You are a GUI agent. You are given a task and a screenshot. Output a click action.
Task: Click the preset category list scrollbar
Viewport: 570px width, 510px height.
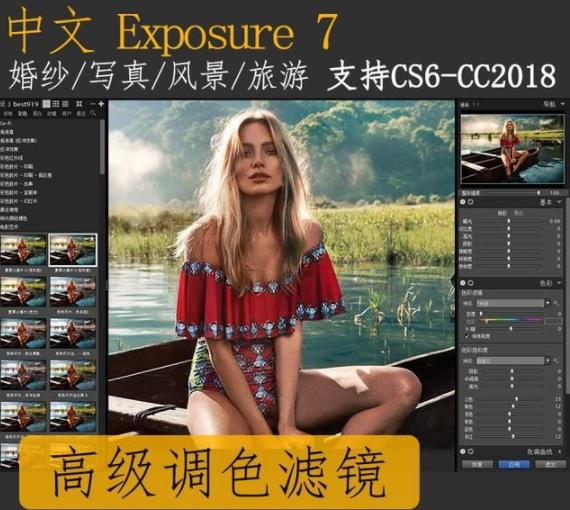pos(103,147)
